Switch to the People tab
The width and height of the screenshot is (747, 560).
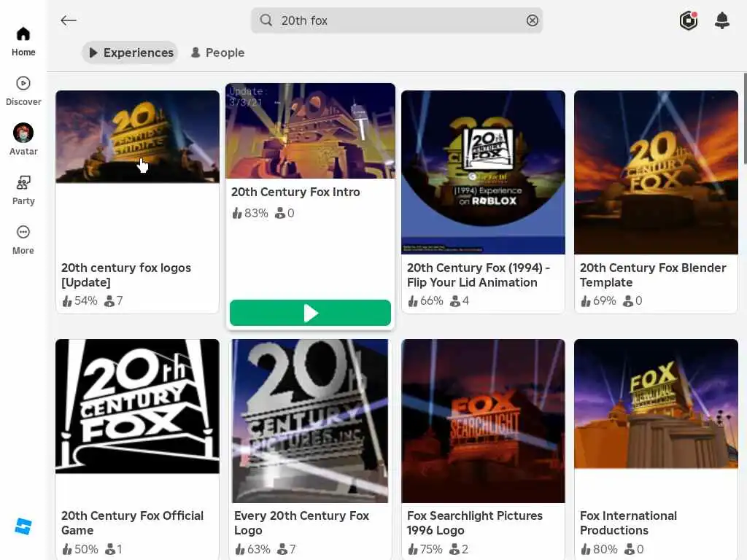point(217,52)
